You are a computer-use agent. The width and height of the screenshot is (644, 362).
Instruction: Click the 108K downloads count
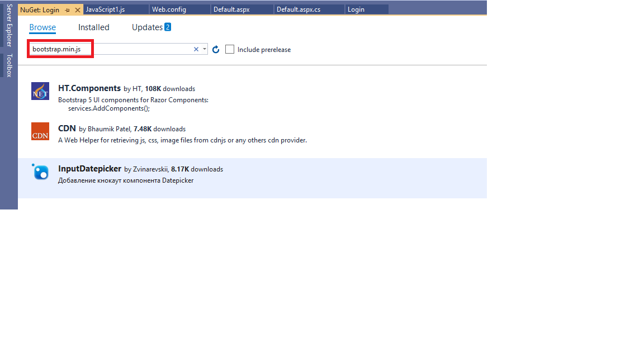(170, 89)
